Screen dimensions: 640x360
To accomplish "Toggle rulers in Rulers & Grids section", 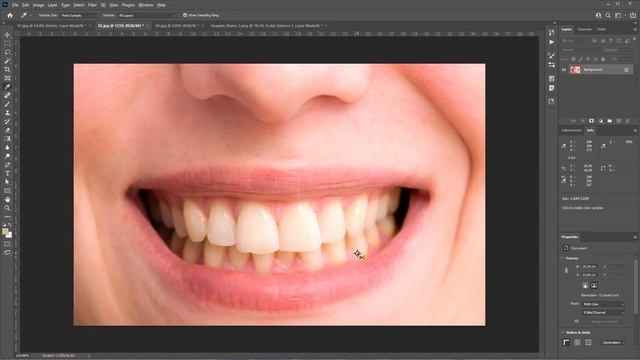I will point(566,342).
